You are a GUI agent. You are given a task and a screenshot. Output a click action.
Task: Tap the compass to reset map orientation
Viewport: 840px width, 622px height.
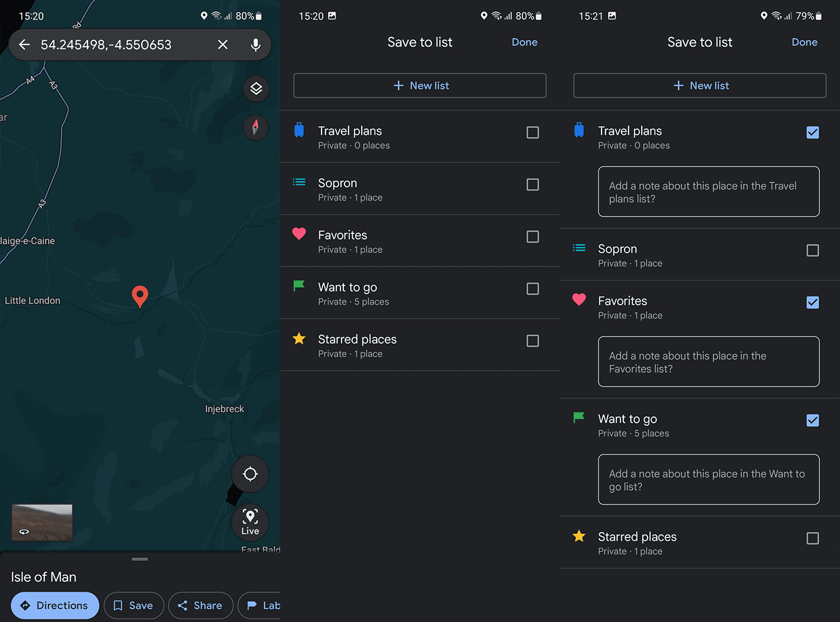pyautogui.click(x=255, y=127)
